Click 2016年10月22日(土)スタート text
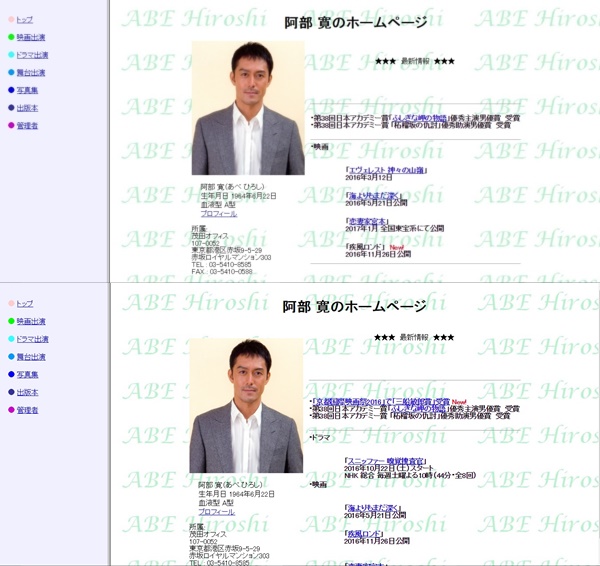600x566 pixels. pos(389,468)
